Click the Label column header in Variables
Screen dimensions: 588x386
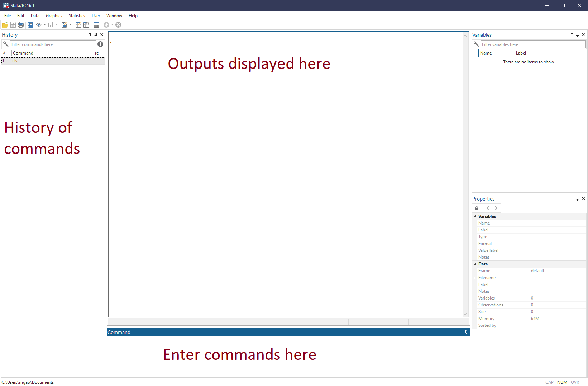521,53
